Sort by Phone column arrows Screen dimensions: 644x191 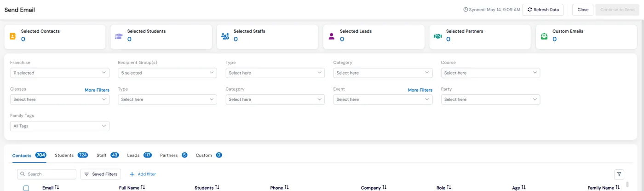point(287,188)
